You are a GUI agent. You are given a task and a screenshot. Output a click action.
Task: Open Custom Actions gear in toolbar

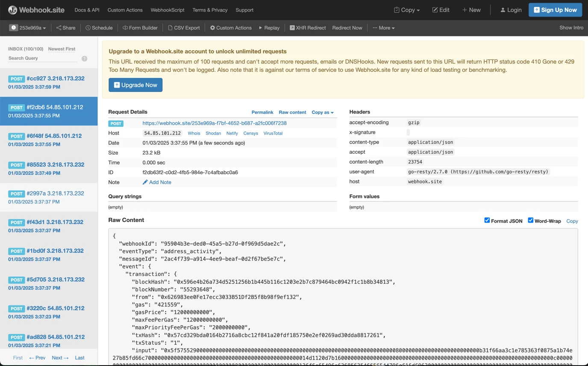coord(212,28)
